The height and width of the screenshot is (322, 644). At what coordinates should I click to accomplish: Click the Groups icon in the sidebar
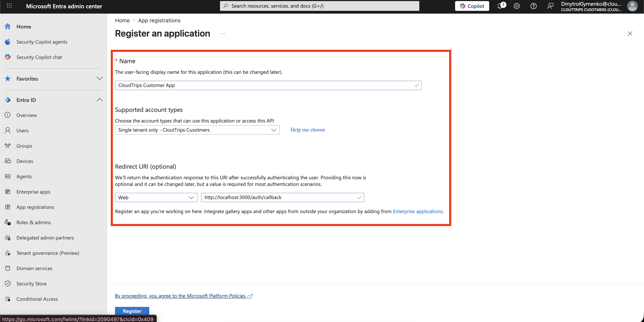click(x=8, y=145)
